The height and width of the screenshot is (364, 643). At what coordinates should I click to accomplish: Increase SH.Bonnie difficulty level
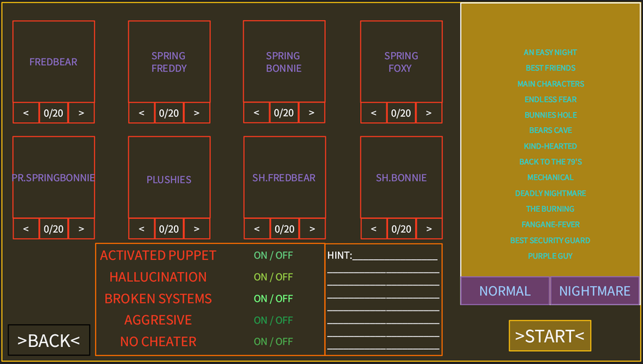click(x=429, y=228)
